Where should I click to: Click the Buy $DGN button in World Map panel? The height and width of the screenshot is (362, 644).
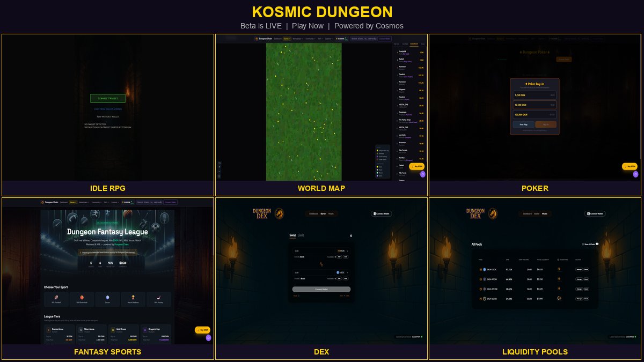[416, 166]
